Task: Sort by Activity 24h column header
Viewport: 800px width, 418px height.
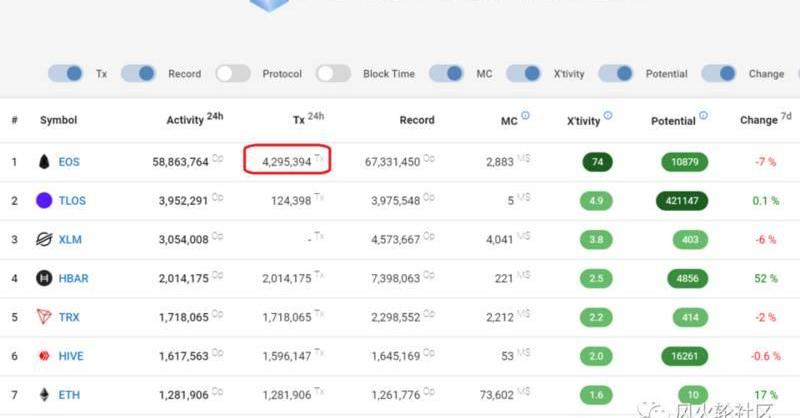Action: pos(195,119)
